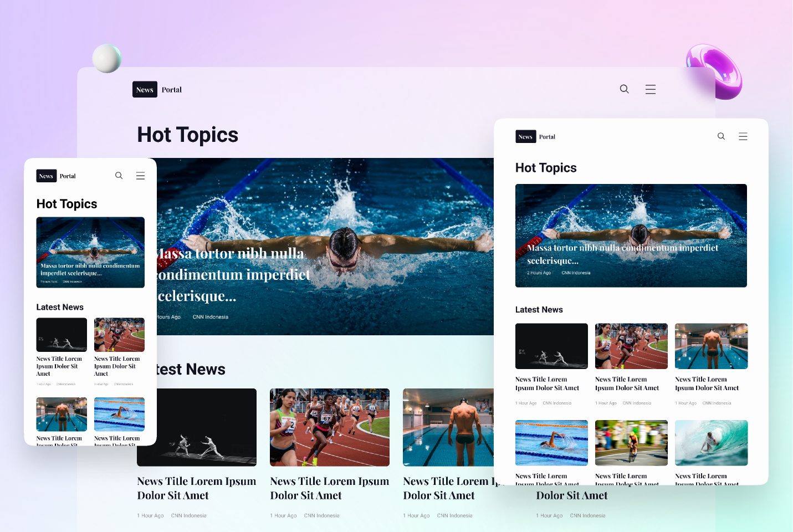793x532 pixels.
Task: Tap the runners thumbnail in mobile Latest News
Action: [119, 335]
